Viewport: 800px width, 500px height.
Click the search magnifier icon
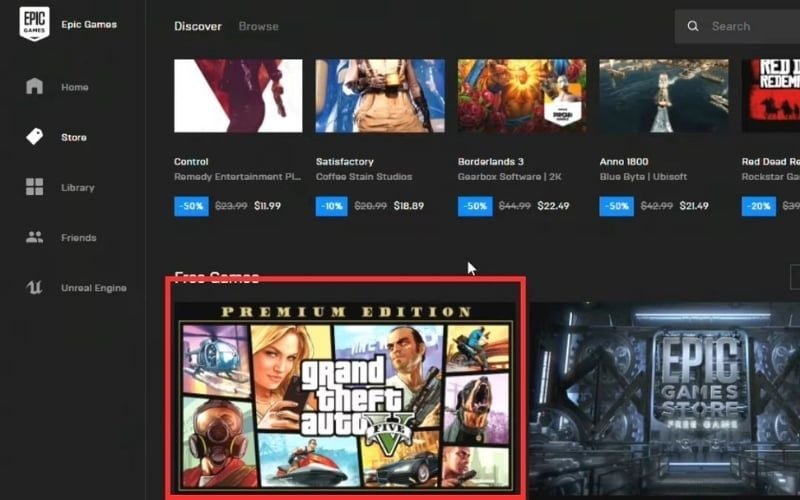pyautogui.click(x=692, y=26)
